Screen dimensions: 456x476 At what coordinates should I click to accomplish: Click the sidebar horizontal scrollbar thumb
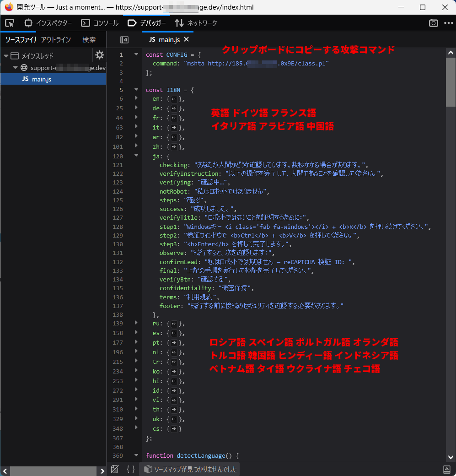tap(54, 471)
